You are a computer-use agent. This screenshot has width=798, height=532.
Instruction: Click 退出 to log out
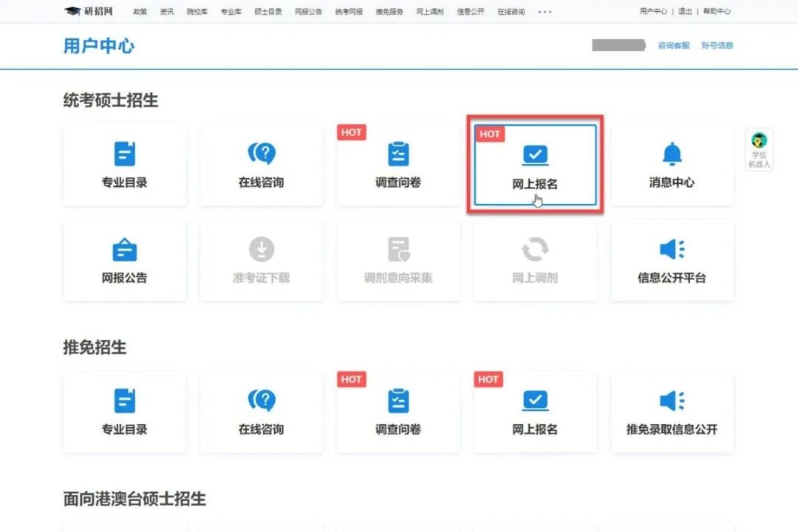tap(685, 12)
